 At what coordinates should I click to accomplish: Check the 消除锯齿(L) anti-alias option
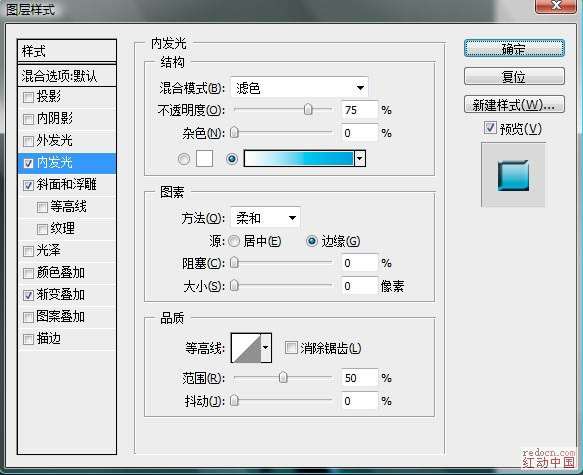[291, 348]
